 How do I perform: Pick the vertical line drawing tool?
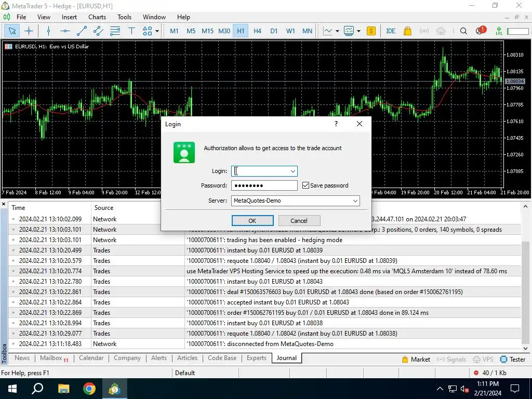click(48, 31)
